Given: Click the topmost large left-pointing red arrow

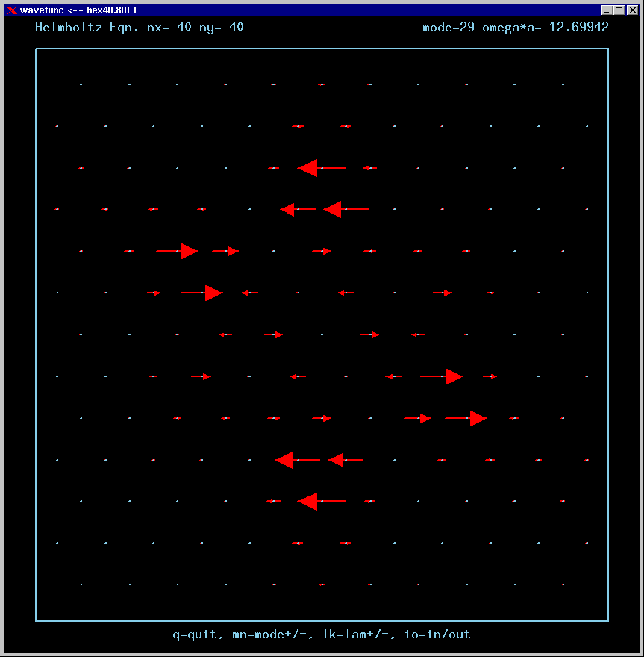Looking at the screenshot, I should (321, 168).
